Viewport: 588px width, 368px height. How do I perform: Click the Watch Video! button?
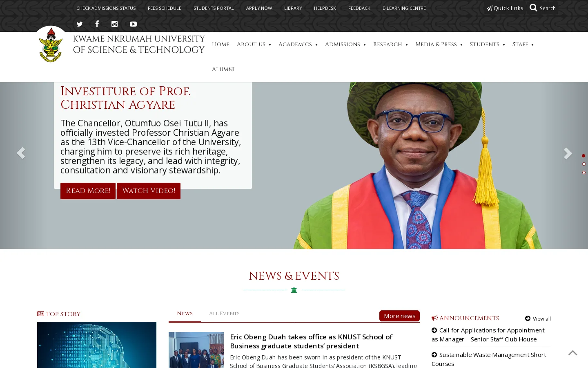pos(149,191)
